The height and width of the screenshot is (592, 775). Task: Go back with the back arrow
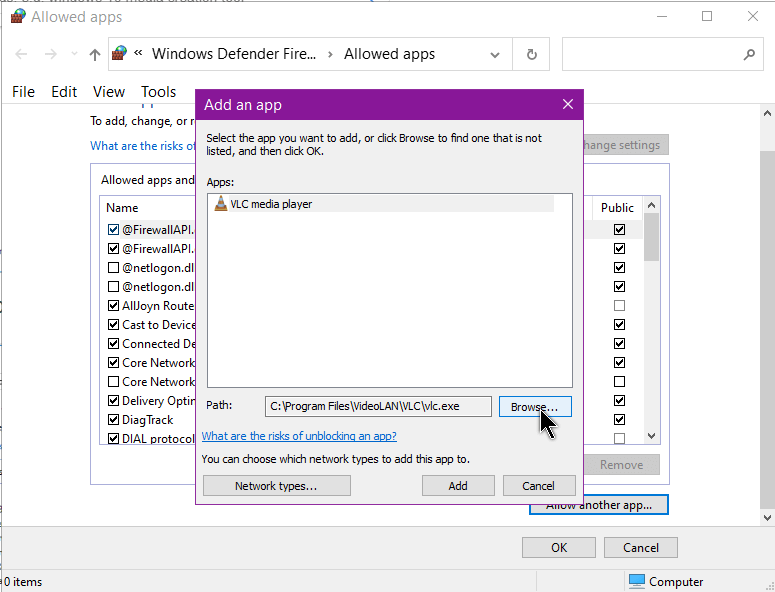click(x=21, y=54)
